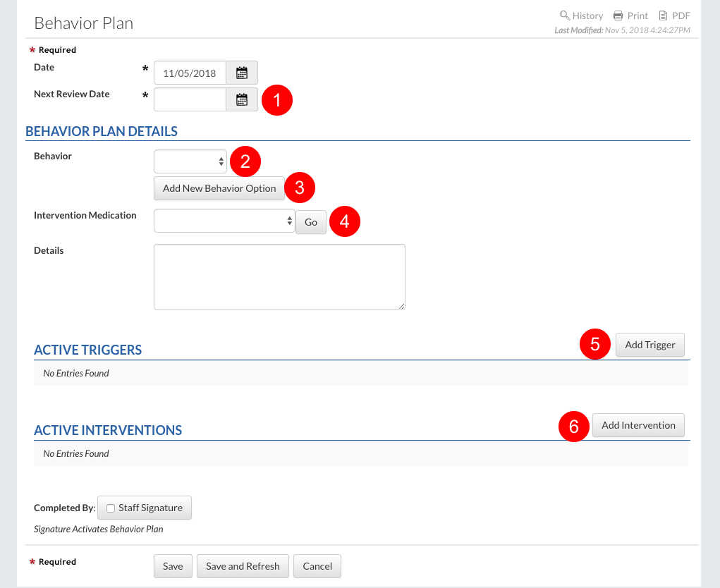Open calendar picker for Next Review Date

(x=242, y=99)
